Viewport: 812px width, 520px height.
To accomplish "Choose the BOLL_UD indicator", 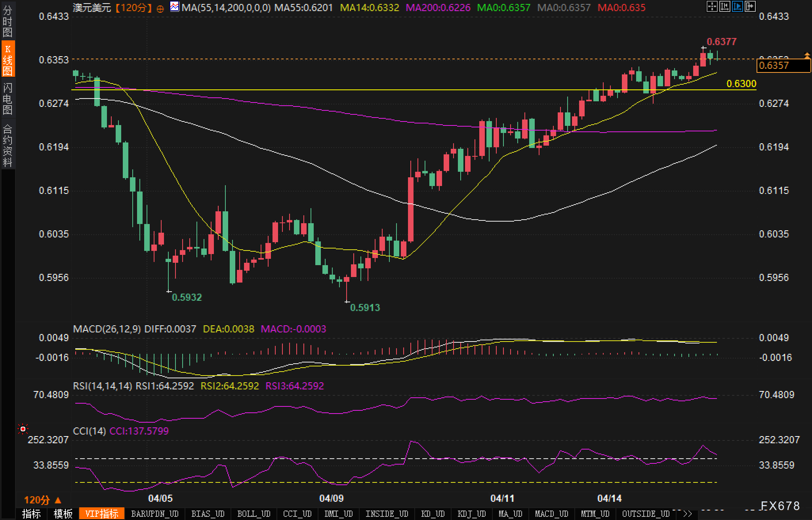I will pos(254,514).
